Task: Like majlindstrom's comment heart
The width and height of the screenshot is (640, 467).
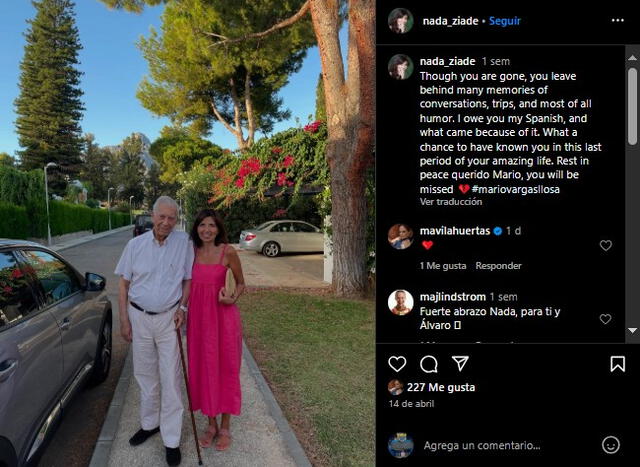Action: [x=605, y=319]
